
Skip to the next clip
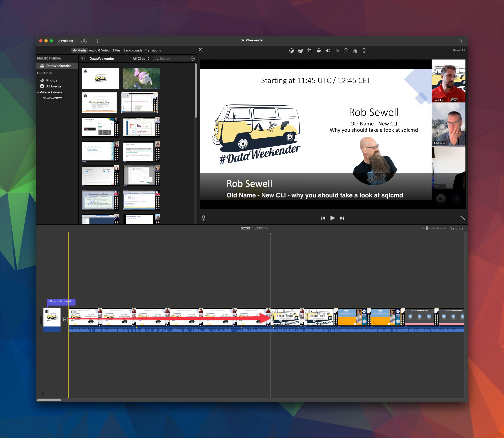tap(342, 218)
